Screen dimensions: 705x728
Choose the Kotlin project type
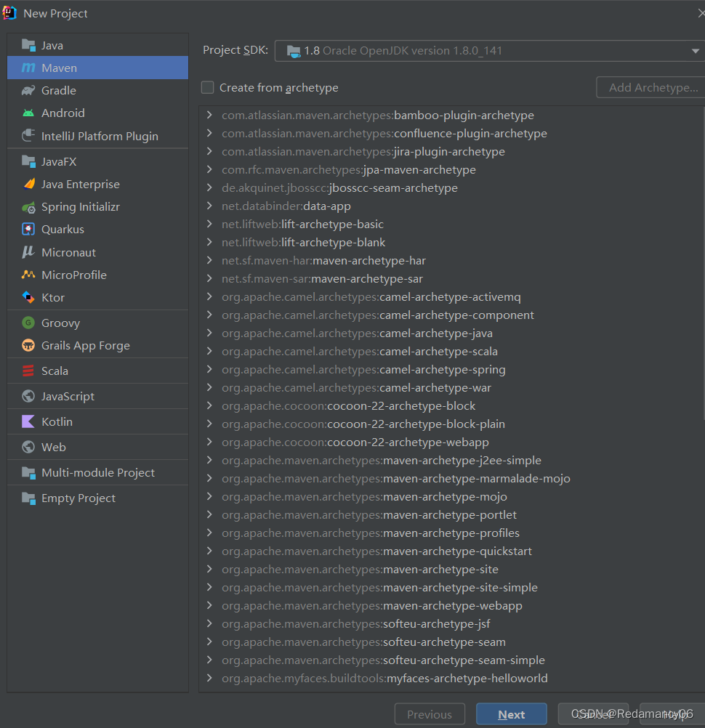click(x=98, y=421)
